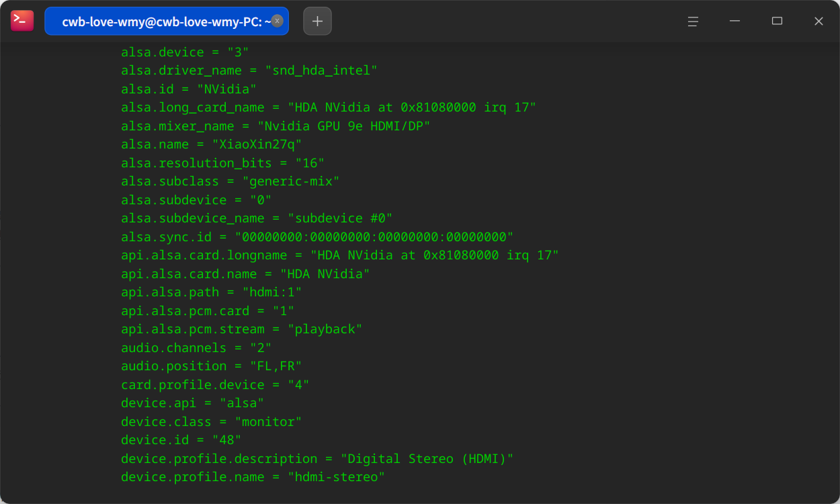
Task: Click the api.alsa.card.longname line
Action: click(340, 255)
